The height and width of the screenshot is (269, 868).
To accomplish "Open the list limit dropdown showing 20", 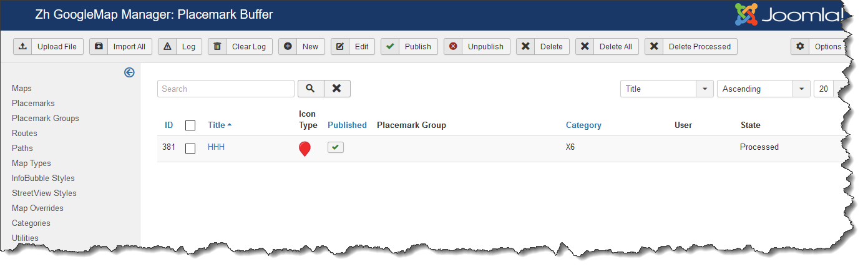I will [825, 89].
